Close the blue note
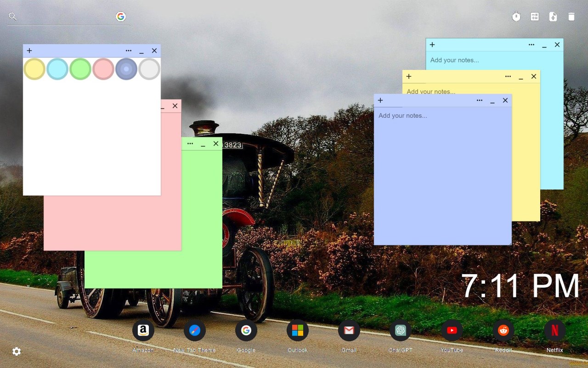 pyautogui.click(x=505, y=100)
